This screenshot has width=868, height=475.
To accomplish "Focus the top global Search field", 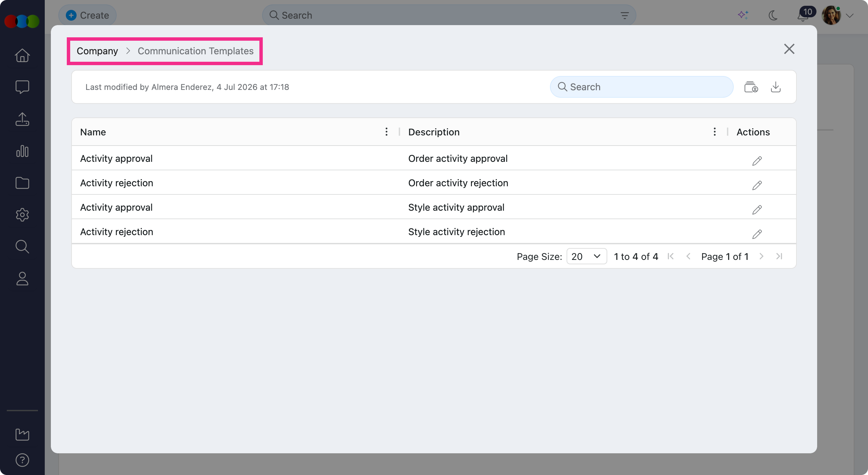I will (x=449, y=15).
